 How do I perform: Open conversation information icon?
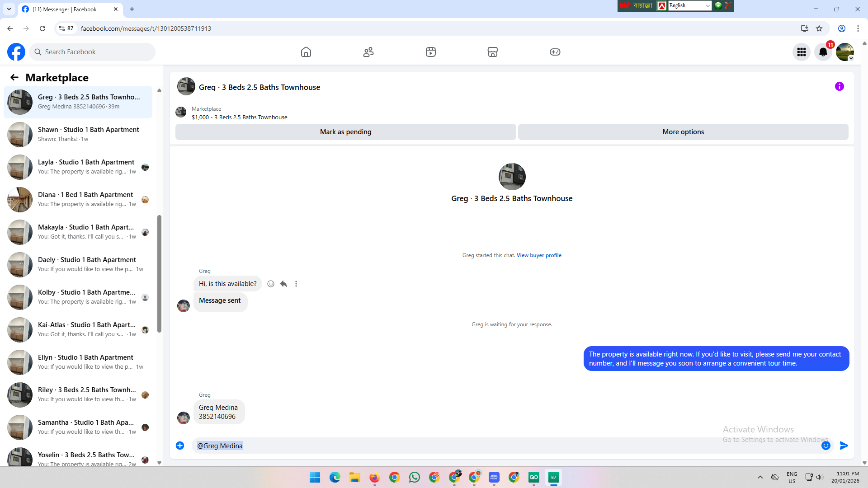pos(840,86)
